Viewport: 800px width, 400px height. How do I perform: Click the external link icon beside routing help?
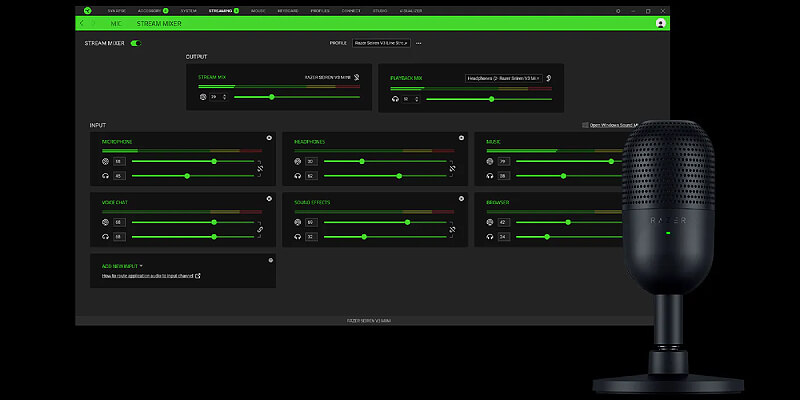tap(198, 276)
